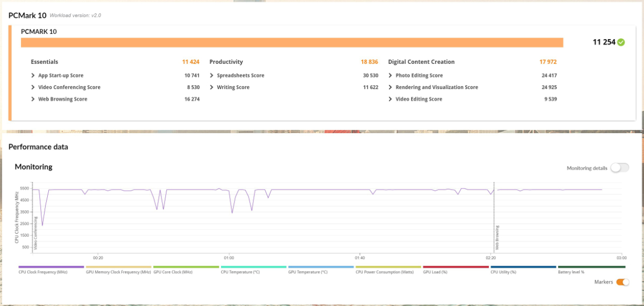Click Workload version v2.0 text
This screenshot has height=306, width=644.
[x=75, y=16]
